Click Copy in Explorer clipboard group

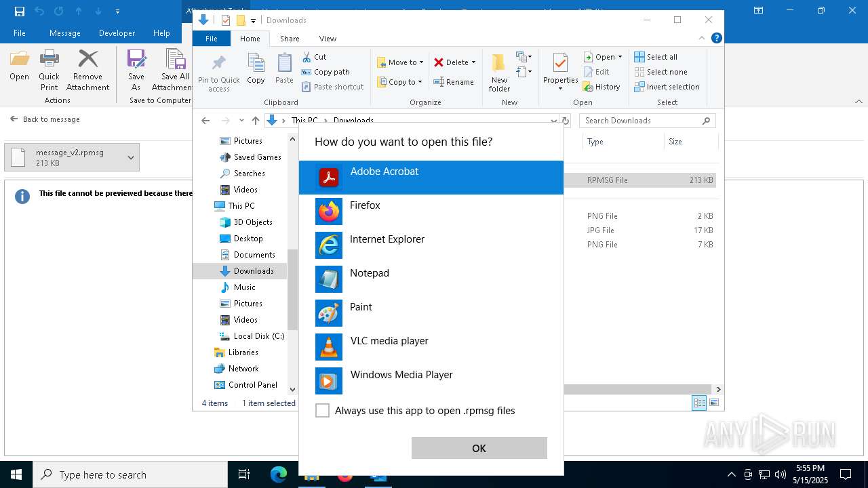[256, 69]
